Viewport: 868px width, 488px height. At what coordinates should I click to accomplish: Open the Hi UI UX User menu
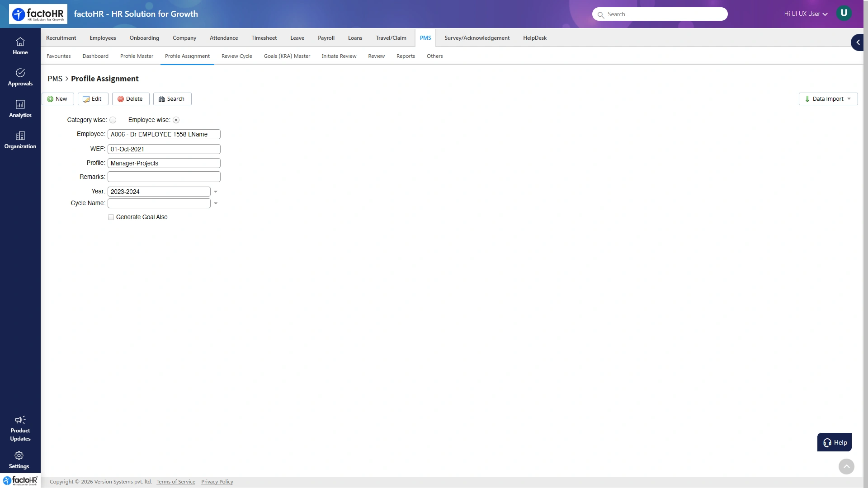[806, 14]
